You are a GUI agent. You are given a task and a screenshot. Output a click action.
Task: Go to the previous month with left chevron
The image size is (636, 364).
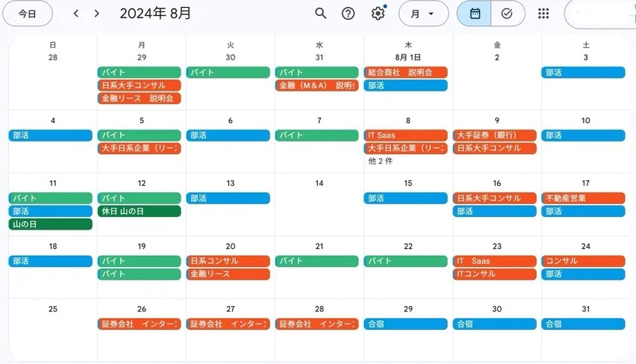click(x=76, y=14)
